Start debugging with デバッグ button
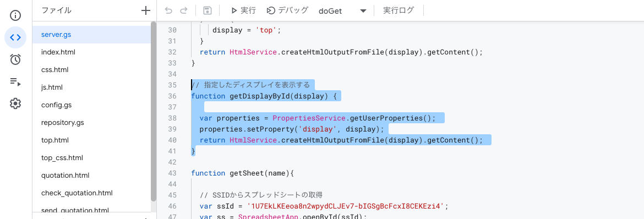Viewport: 644px width, 219px height. (287, 10)
